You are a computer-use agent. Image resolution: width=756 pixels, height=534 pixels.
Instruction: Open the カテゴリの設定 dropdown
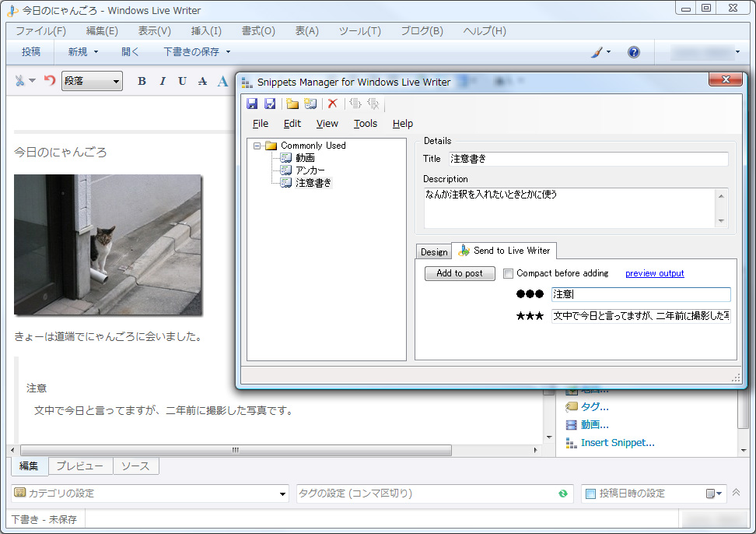[x=146, y=493]
